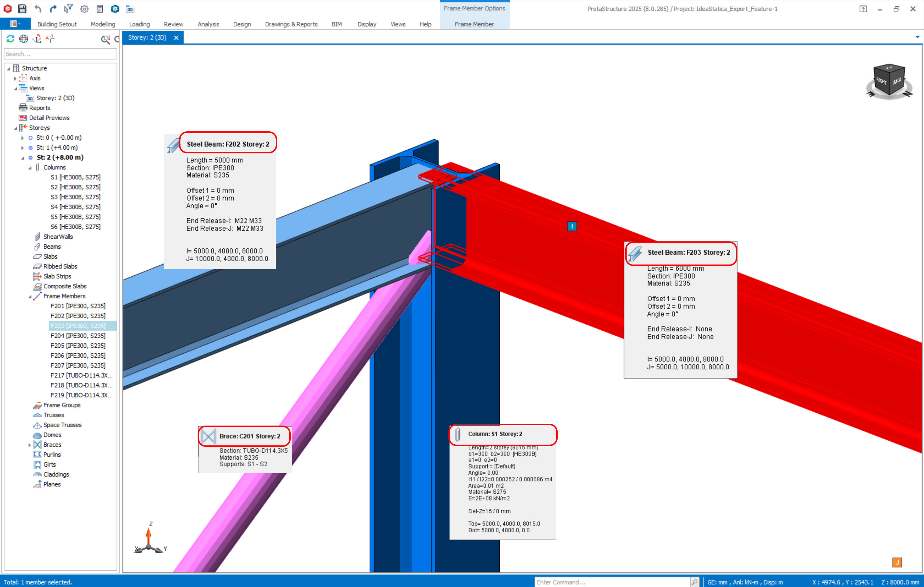
Task: Click the Undo arrow icon
Action: click(x=38, y=8)
